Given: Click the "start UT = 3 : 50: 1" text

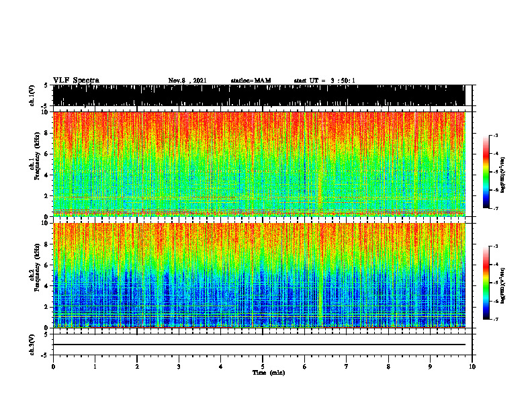Looking at the screenshot, I should point(324,81).
